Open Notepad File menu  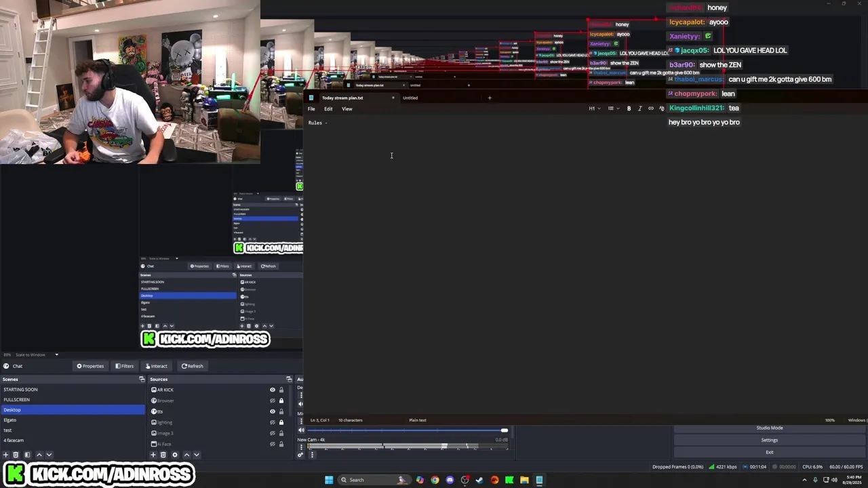point(311,108)
